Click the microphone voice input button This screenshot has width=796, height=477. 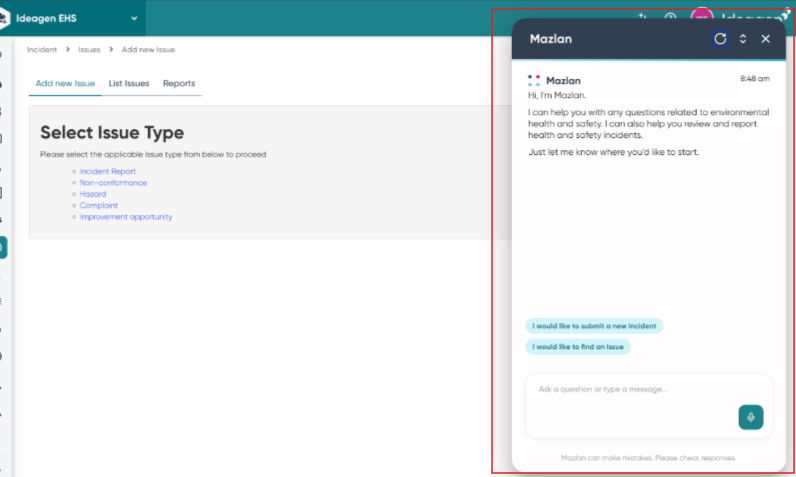751,417
